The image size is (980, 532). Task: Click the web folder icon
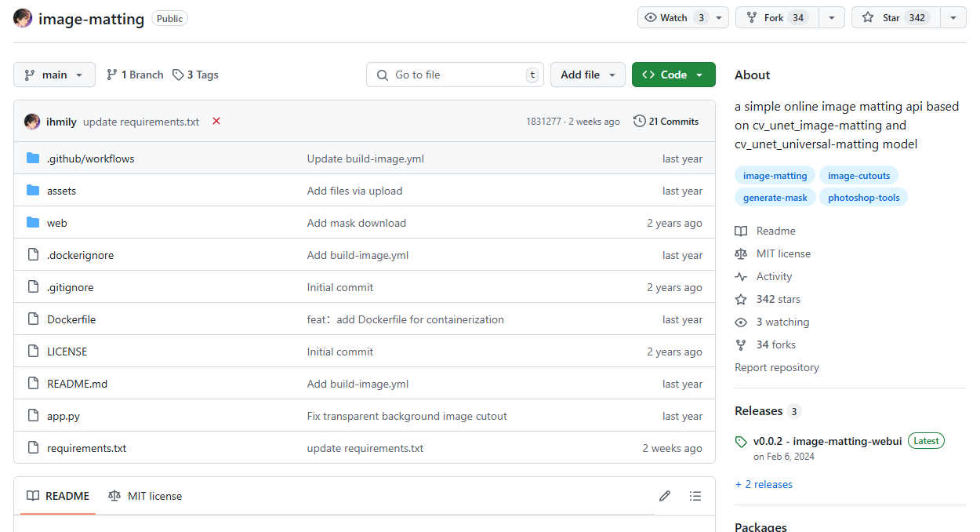click(x=33, y=223)
